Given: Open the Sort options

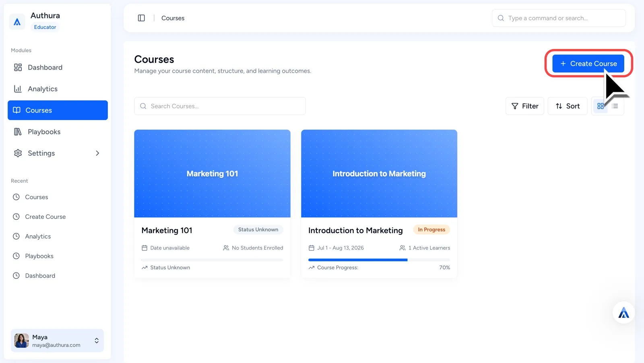Looking at the screenshot, I should 568,106.
